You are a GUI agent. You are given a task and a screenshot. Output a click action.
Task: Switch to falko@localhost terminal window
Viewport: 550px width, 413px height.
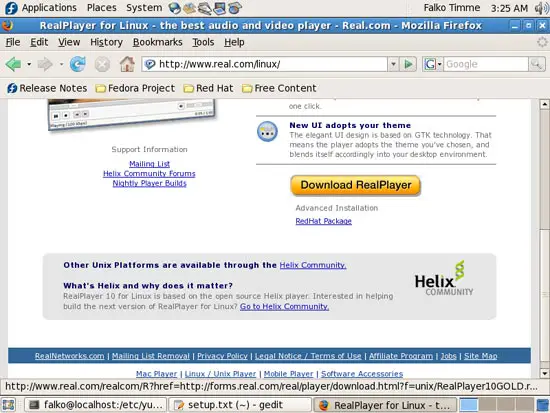96,405
